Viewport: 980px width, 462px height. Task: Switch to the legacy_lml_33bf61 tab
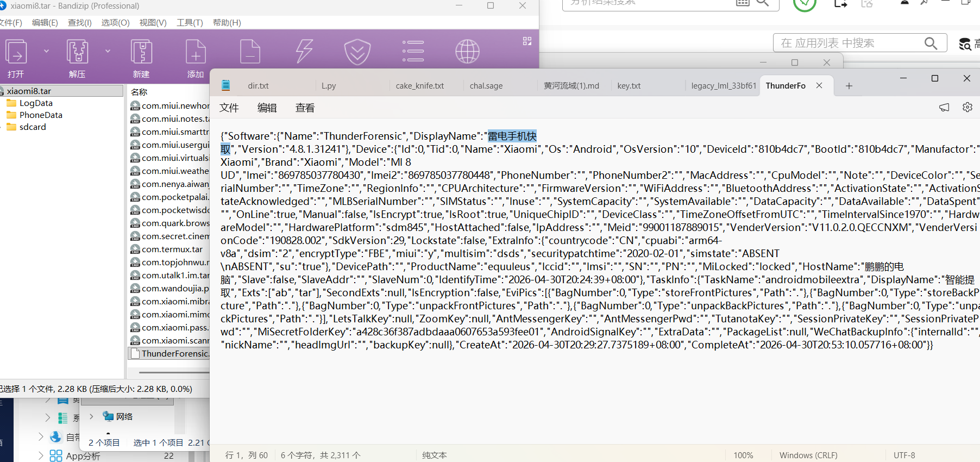(x=724, y=86)
